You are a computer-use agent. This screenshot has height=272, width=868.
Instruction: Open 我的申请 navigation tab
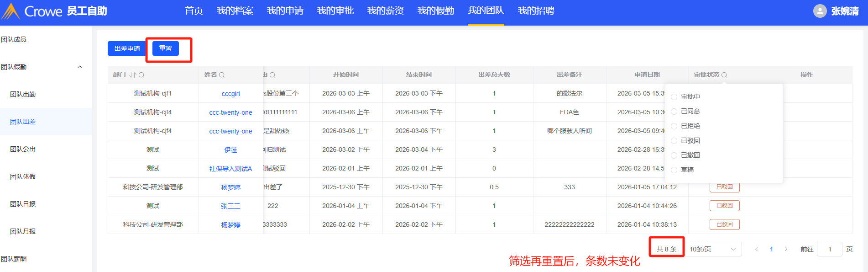(285, 11)
